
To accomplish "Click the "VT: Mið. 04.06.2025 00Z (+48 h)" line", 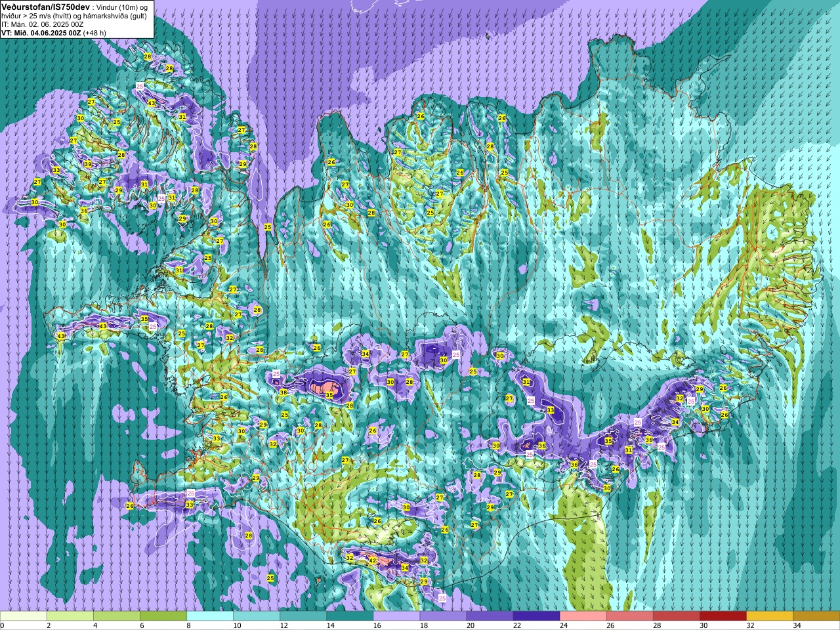I will click(x=54, y=33).
